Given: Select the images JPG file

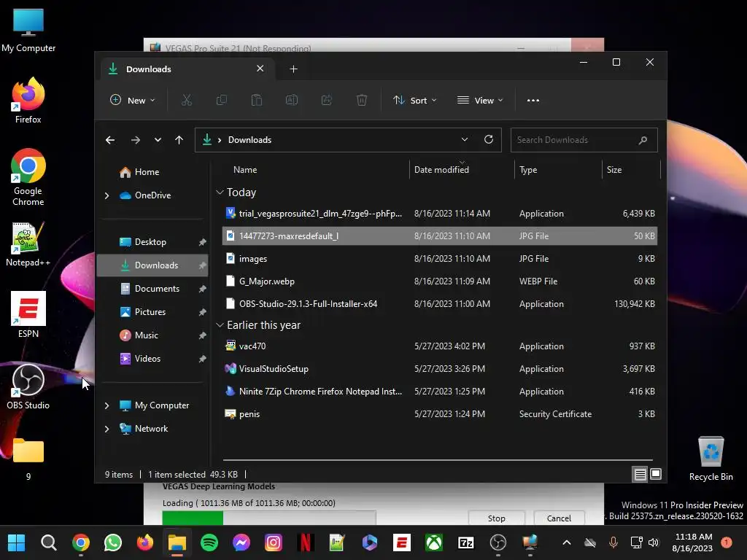Looking at the screenshot, I should (x=440, y=259).
